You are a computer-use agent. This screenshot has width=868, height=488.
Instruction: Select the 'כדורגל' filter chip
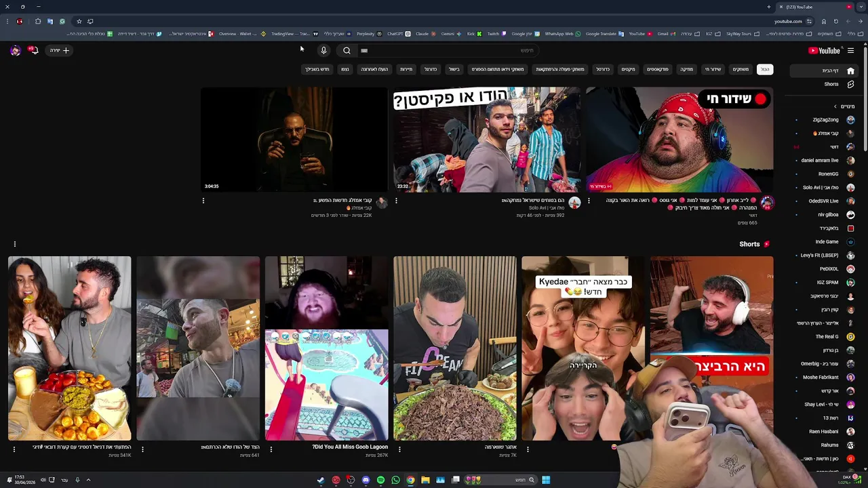[431, 69]
